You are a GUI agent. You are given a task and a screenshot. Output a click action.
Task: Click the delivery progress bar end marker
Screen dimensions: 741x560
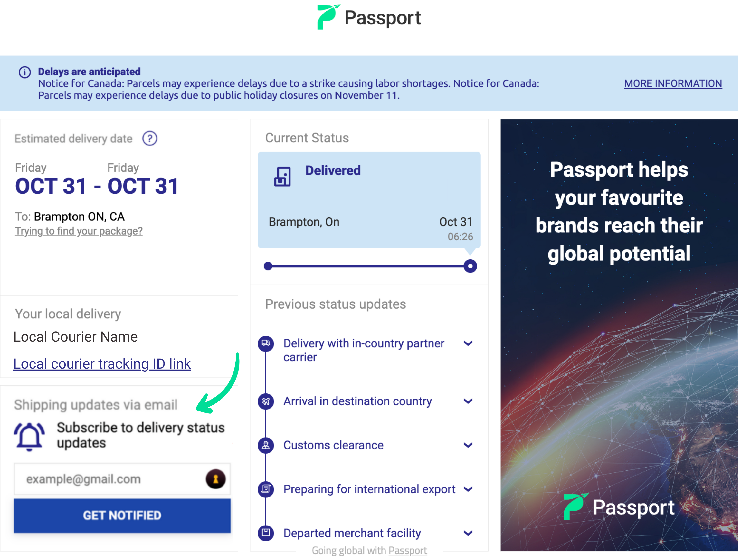coord(470,266)
